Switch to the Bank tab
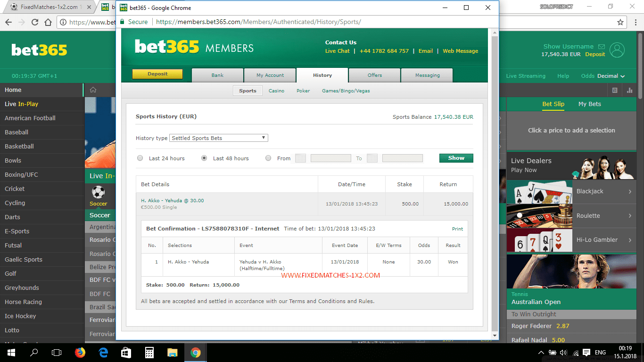 [217, 75]
